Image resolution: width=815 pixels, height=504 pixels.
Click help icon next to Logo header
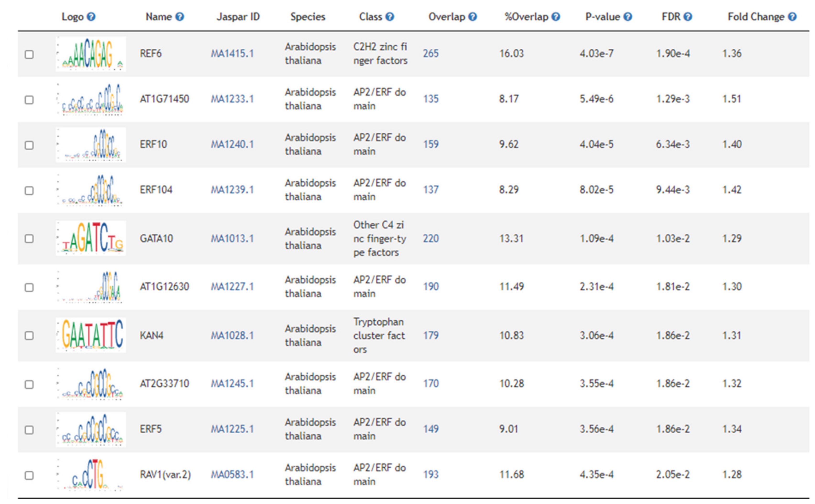click(91, 17)
